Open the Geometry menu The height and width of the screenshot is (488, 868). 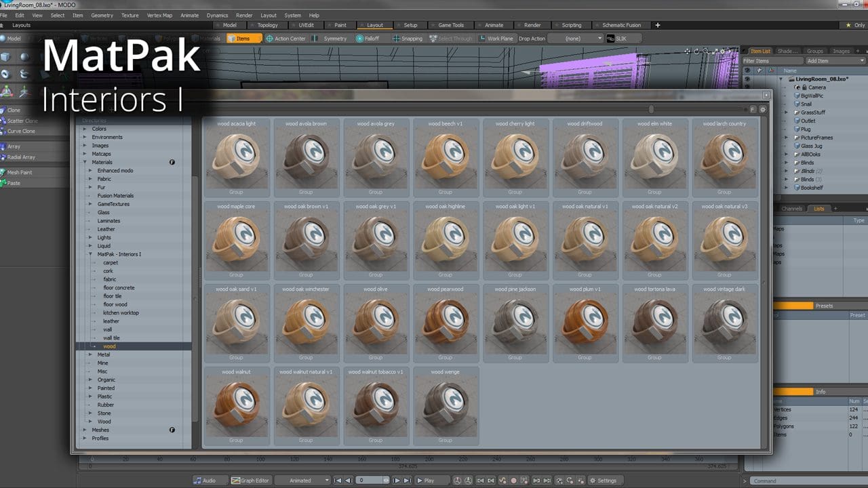coord(102,15)
